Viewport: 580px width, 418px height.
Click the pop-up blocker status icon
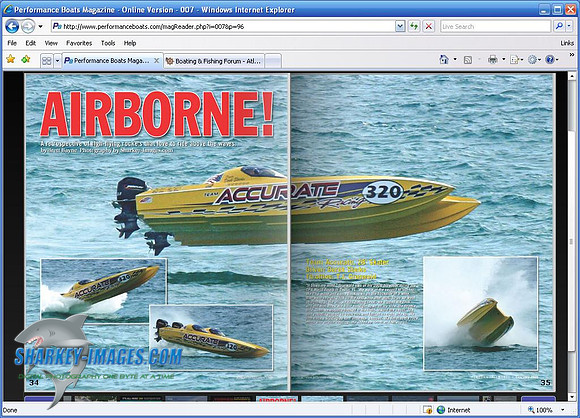(x=428, y=410)
